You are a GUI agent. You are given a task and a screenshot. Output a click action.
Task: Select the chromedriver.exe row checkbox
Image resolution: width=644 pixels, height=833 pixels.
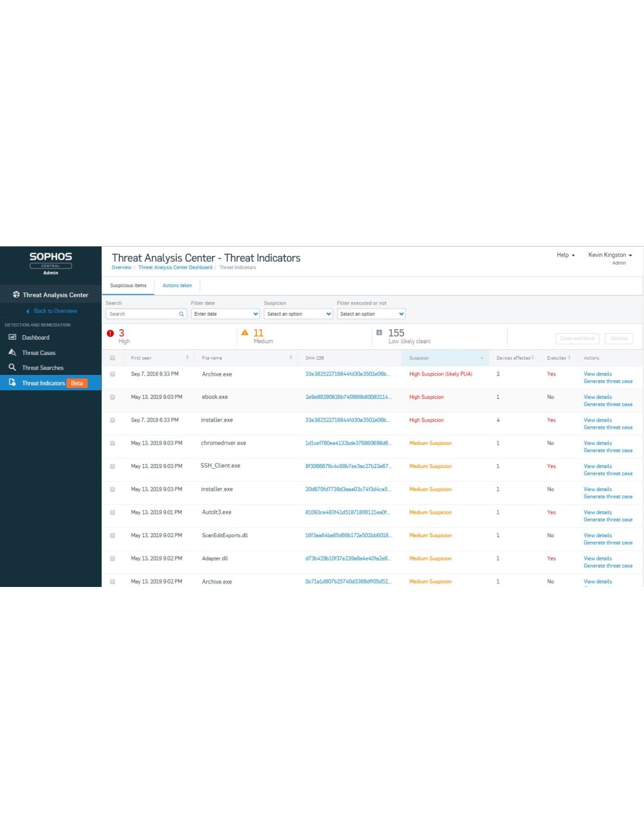(112, 443)
